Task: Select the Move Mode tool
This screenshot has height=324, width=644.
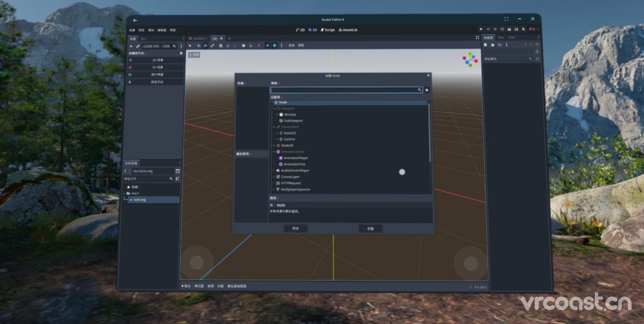Action: tap(199, 45)
